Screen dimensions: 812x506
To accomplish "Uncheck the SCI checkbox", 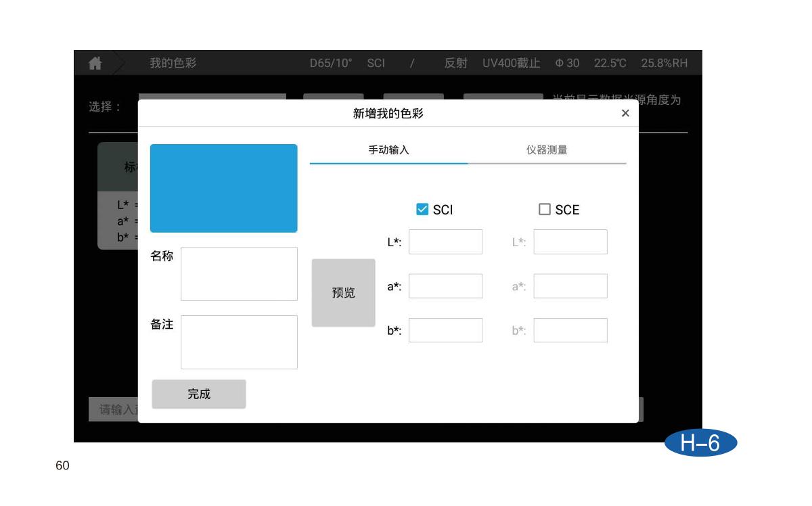I will (x=422, y=210).
